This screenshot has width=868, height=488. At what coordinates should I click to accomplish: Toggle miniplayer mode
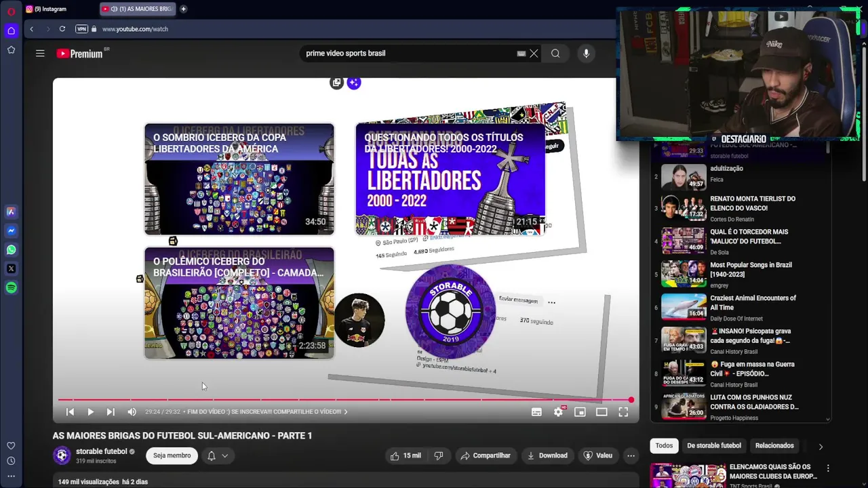click(x=580, y=411)
